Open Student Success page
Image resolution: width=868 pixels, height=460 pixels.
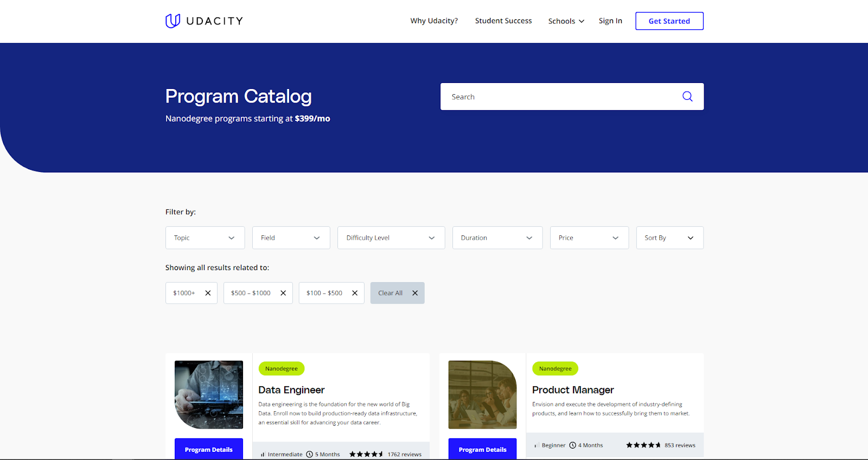click(x=503, y=21)
